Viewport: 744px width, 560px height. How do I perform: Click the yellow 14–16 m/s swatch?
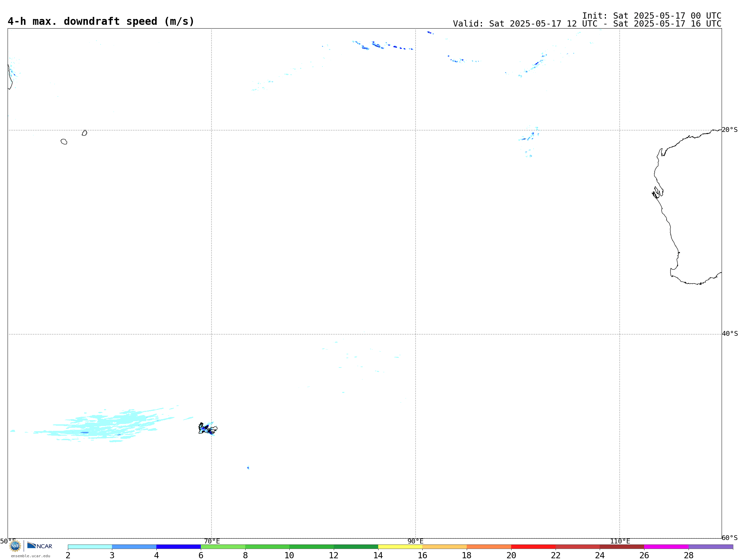coord(400,547)
